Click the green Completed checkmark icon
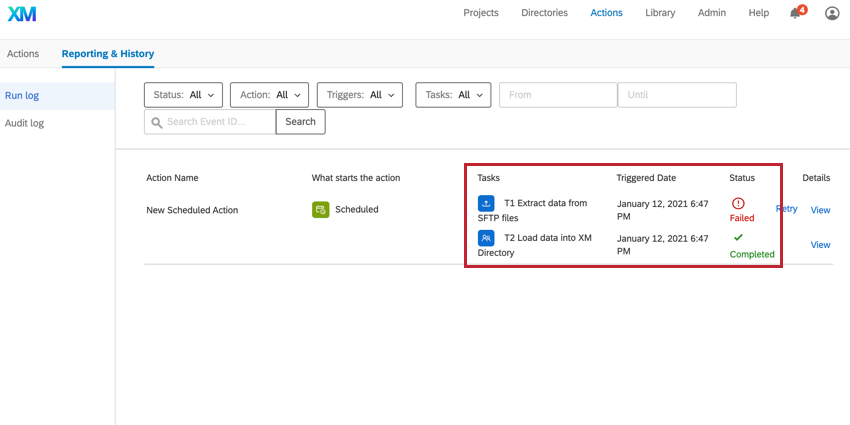This screenshot has height=425, width=850. [x=738, y=237]
